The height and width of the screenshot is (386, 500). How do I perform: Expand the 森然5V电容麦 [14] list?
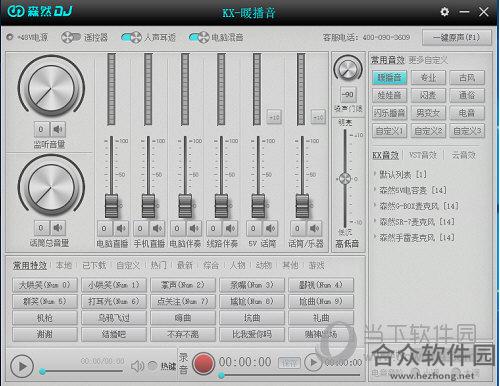410,190
